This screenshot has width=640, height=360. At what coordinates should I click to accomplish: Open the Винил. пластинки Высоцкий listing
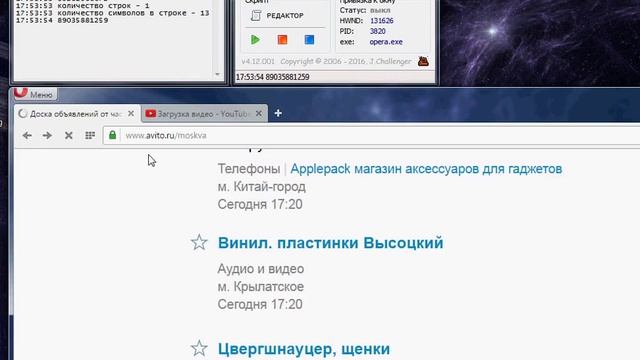tap(331, 243)
